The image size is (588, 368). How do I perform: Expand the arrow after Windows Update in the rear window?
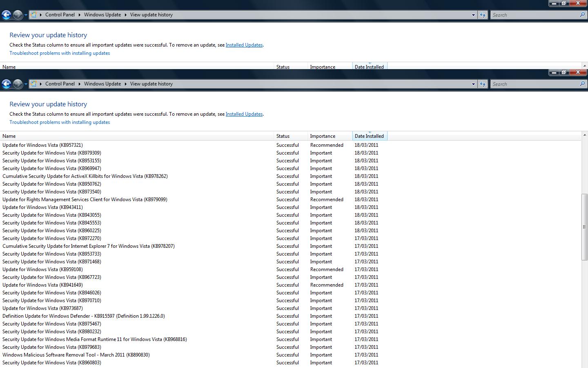(126, 15)
